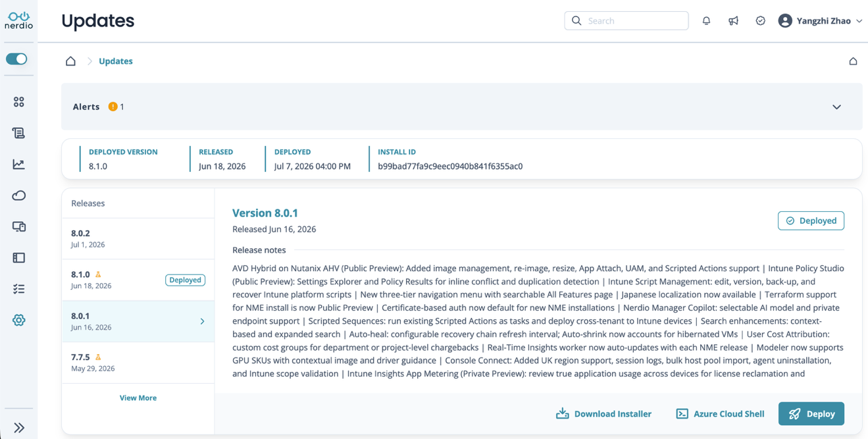Click the Azure Cloud Shell terminal icon

682,414
